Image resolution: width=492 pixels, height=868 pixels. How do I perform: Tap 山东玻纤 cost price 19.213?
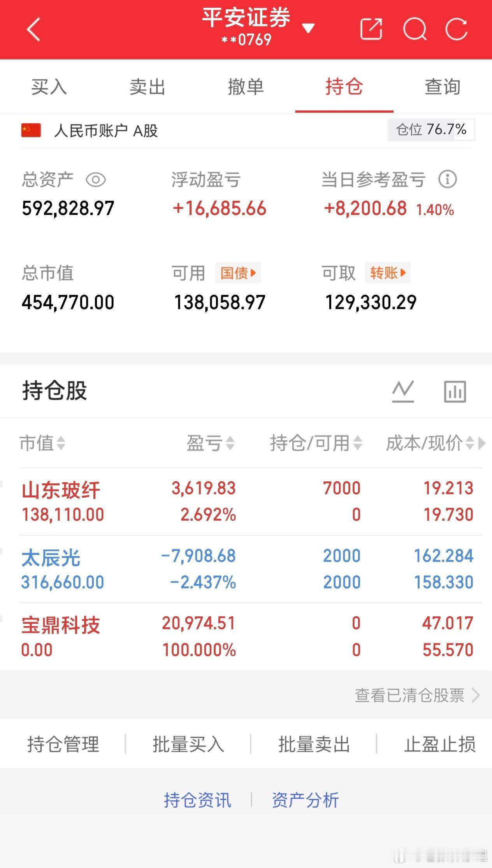tap(448, 488)
